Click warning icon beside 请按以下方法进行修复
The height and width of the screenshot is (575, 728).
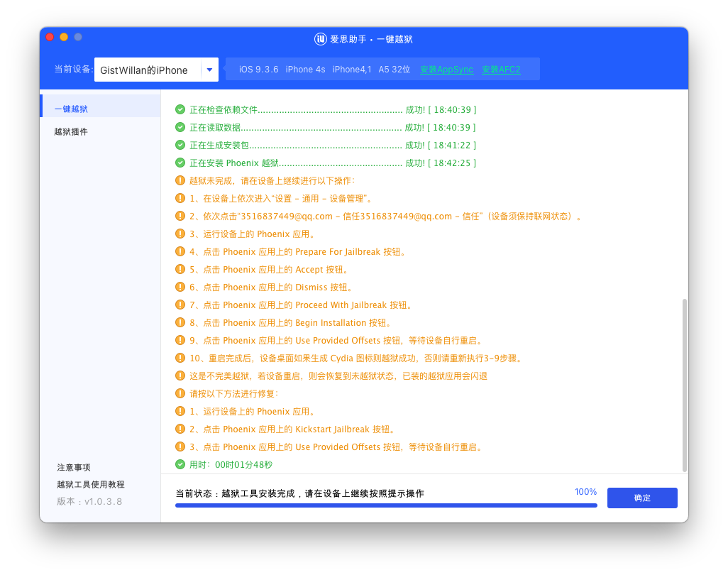click(180, 393)
